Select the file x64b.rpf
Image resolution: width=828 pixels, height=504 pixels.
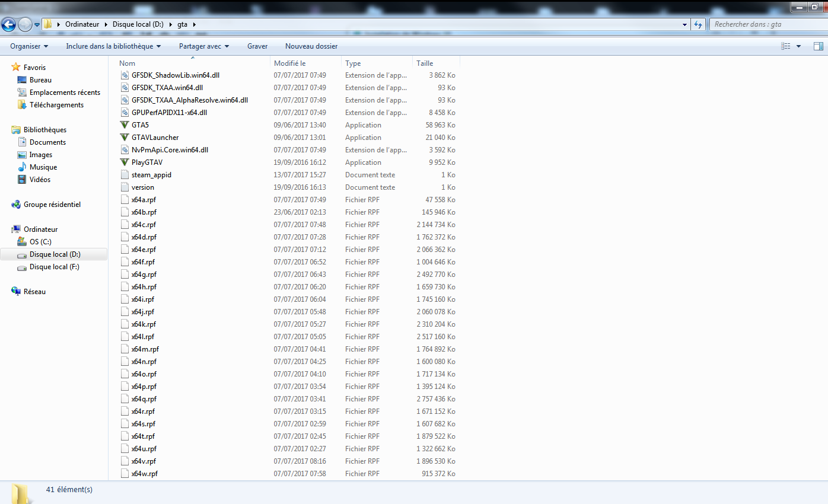click(144, 212)
